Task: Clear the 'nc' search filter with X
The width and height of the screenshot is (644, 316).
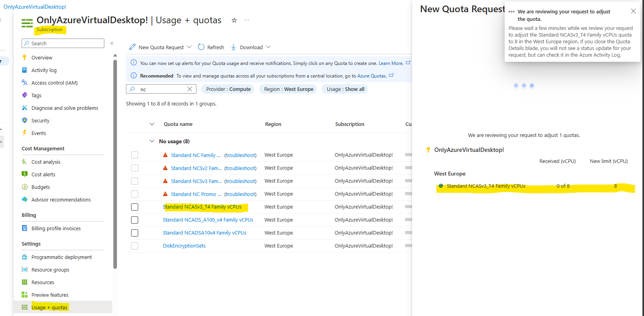Action: click(x=190, y=89)
